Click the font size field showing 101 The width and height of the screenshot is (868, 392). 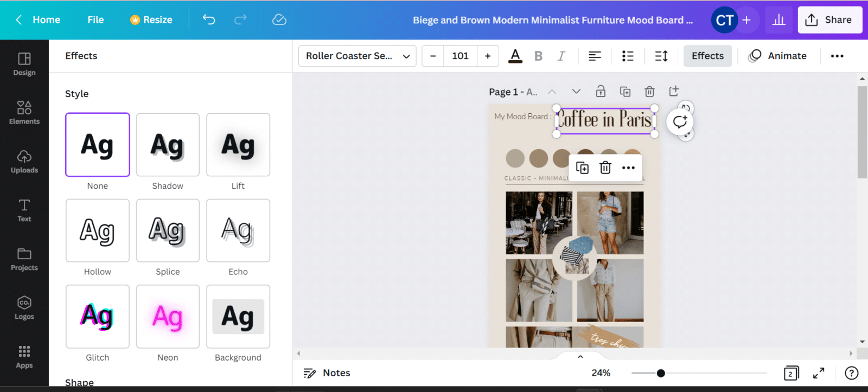point(460,56)
